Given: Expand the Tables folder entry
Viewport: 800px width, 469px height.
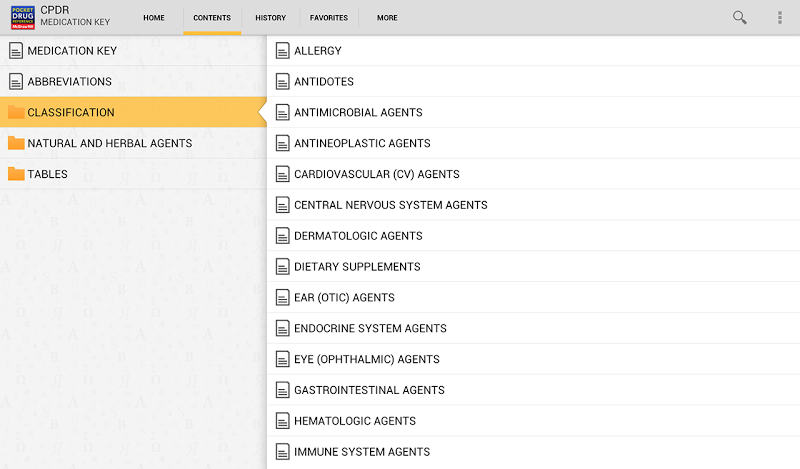Looking at the screenshot, I should click(47, 174).
